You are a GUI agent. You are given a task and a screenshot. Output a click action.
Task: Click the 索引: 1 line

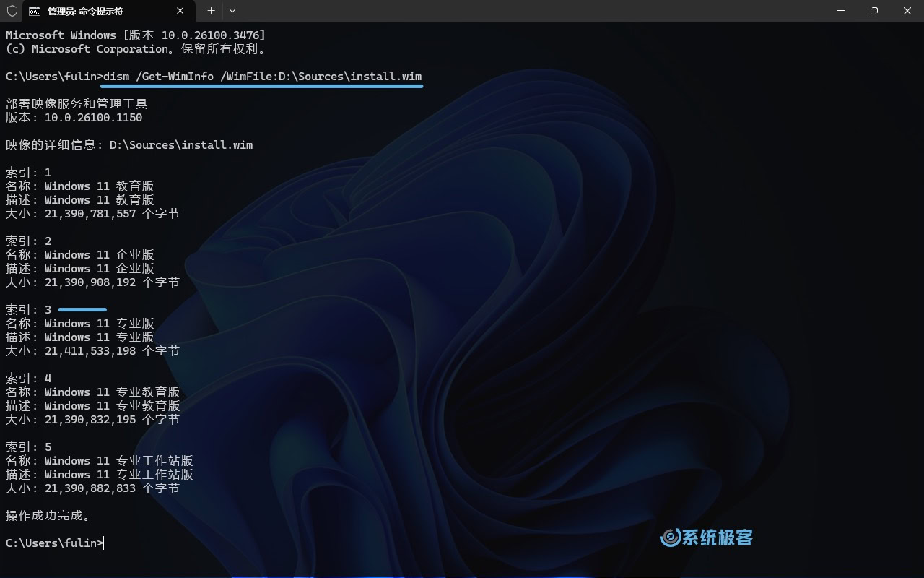point(29,173)
